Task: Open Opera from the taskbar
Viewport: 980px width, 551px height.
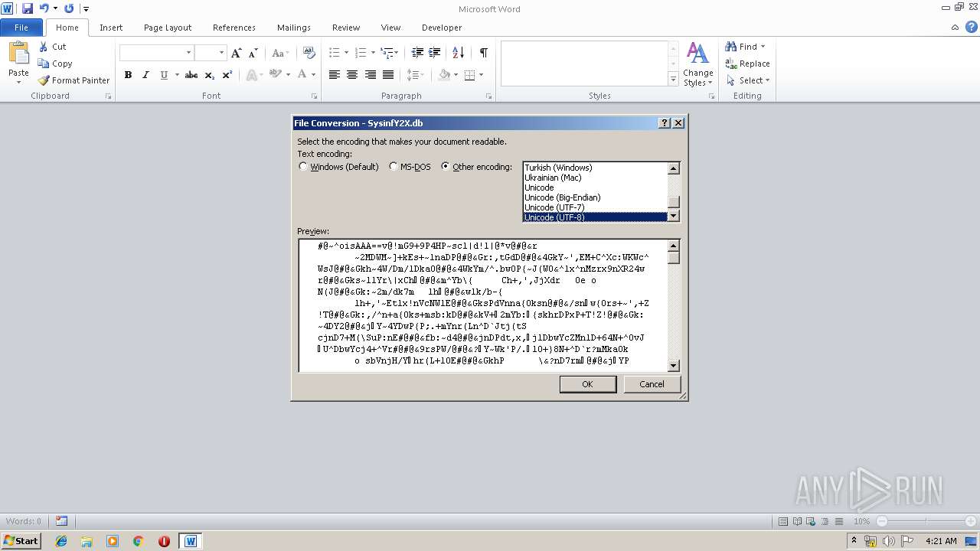Action: pyautogui.click(x=164, y=541)
